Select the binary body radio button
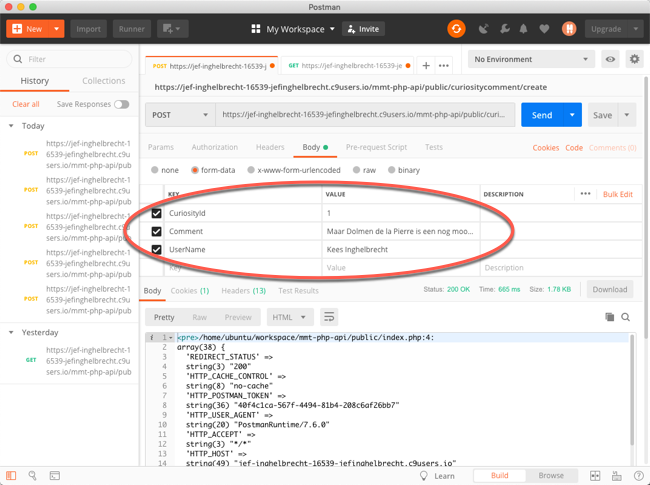This screenshot has width=650, height=485. coord(391,170)
